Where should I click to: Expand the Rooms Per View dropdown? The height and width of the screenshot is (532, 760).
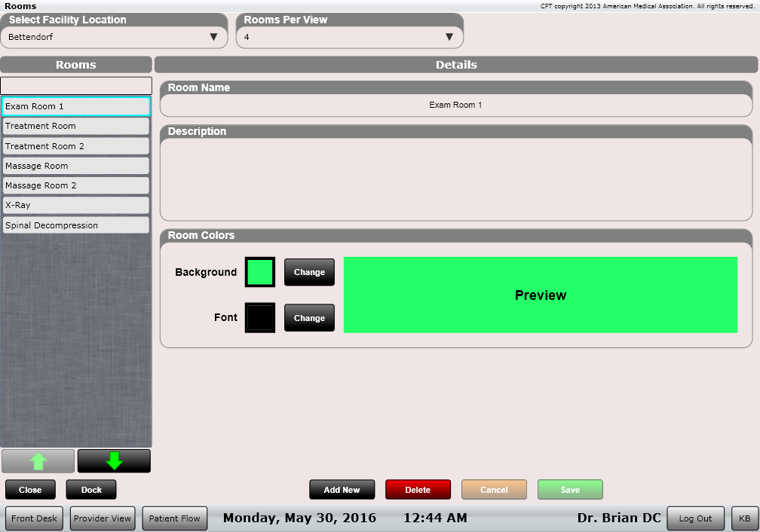pyautogui.click(x=349, y=37)
